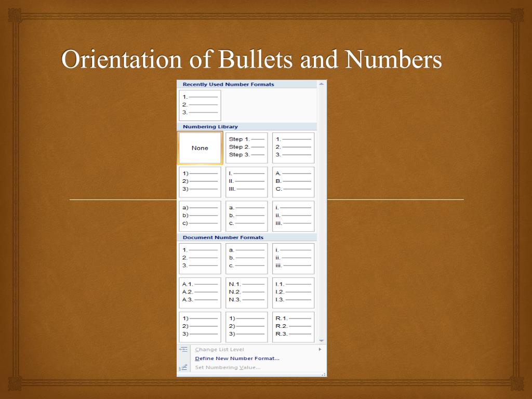Screen dimensions: 532x399
Task: Choose 1. 2. 3. under Document Number Formats
Action: coord(200,259)
